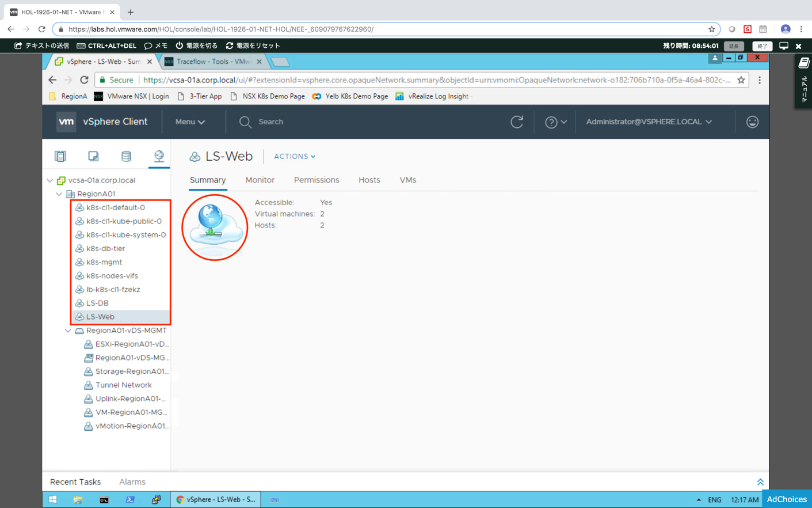Switch to the VMs tab
The height and width of the screenshot is (508, 812).
coord(408,180)
